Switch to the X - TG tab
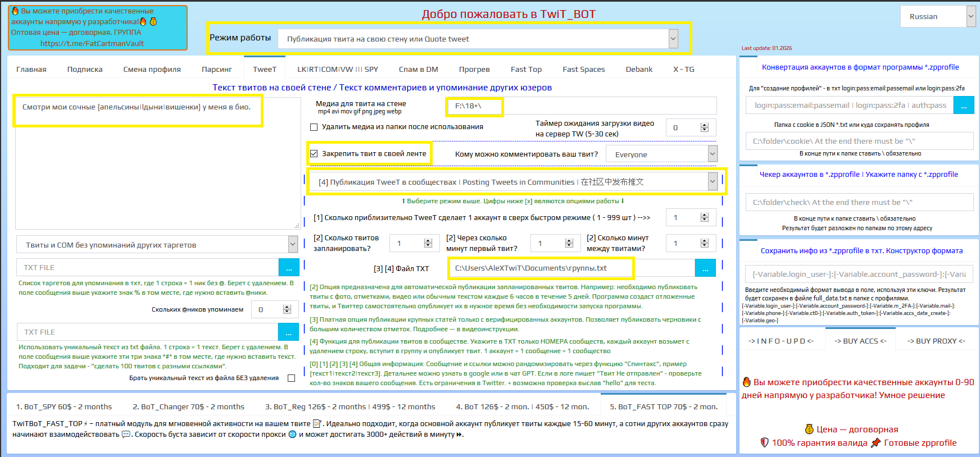Screen dimensions: 980x457 (x=684, y=69)
